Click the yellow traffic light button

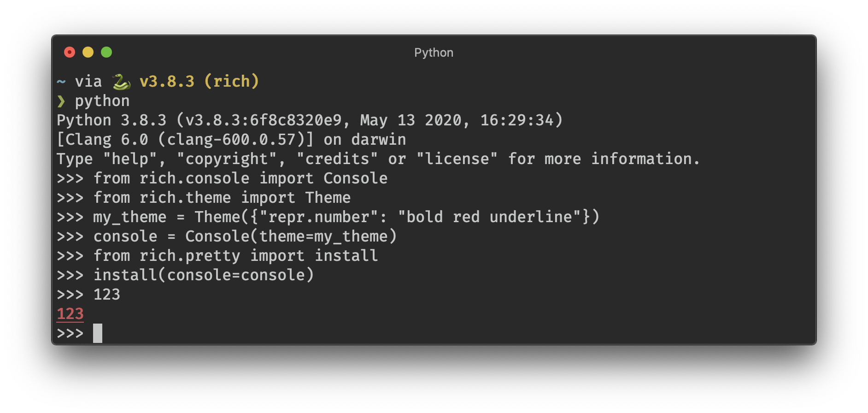tap(88, 52)
